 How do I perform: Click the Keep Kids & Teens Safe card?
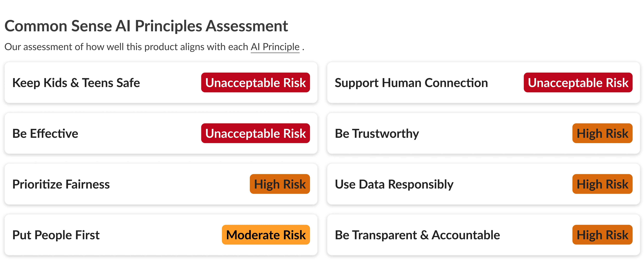pos(161,83)
